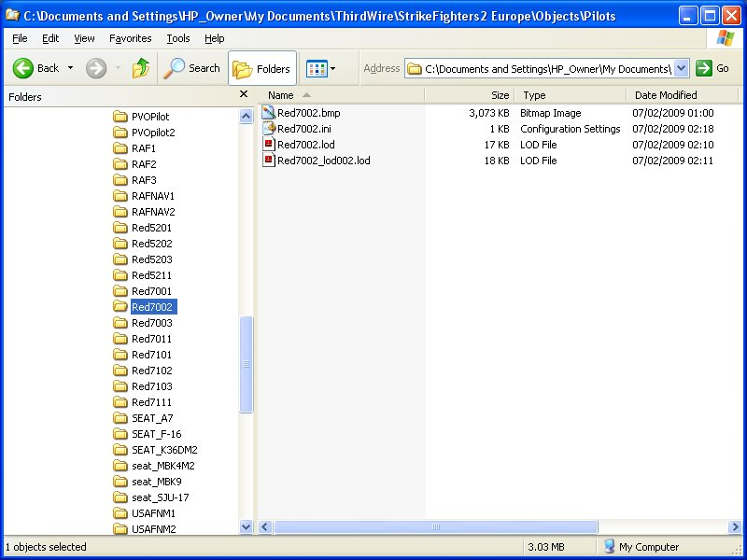
Task: Click the RAF1 folder icon
Action: [x=120, y=148]
